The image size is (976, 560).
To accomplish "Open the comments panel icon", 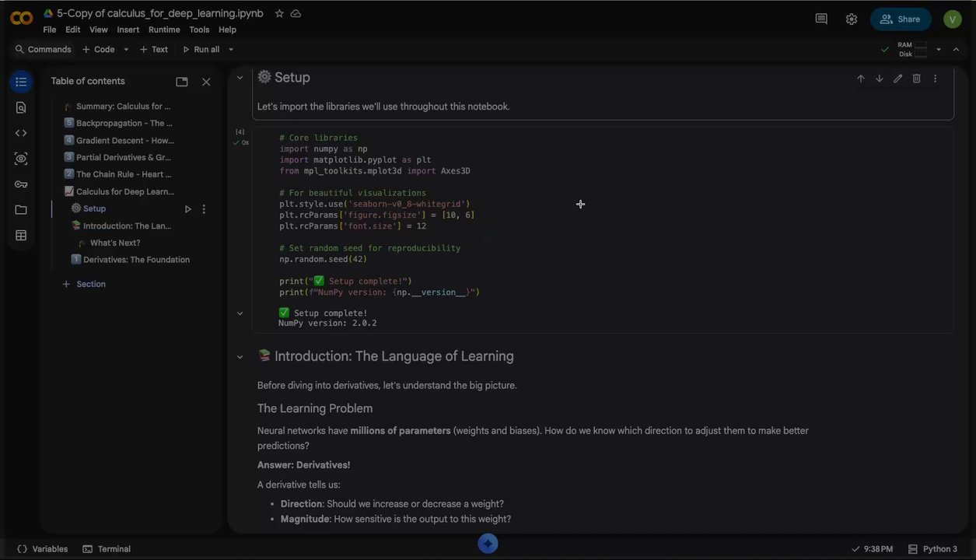I will coord(821,19).
